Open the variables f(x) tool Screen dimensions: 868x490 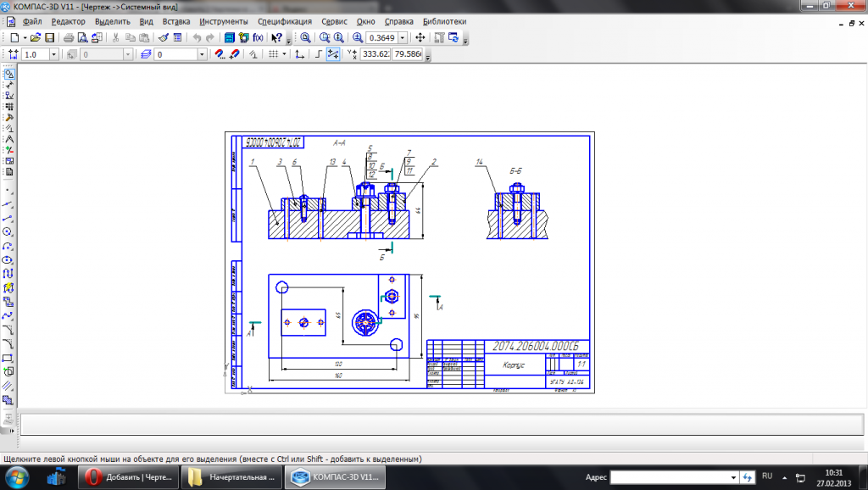pyautogui.click(x=258, y=37)
